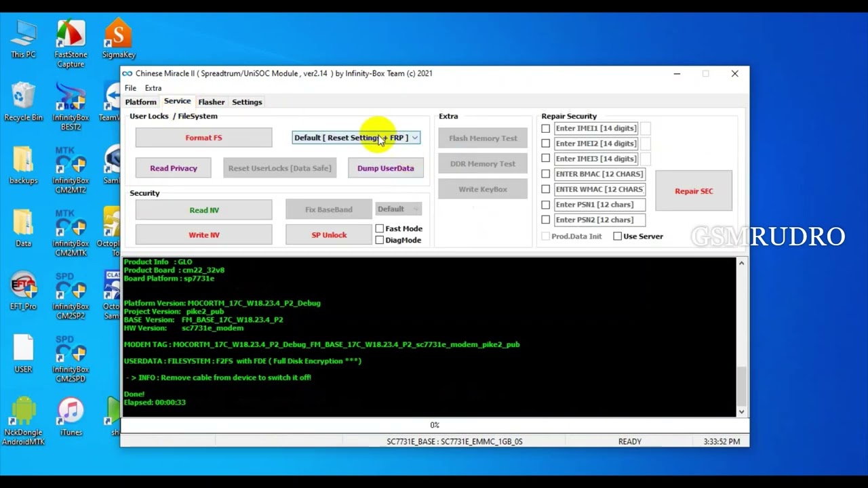Switch to the Platform tab

pos(140,102)
